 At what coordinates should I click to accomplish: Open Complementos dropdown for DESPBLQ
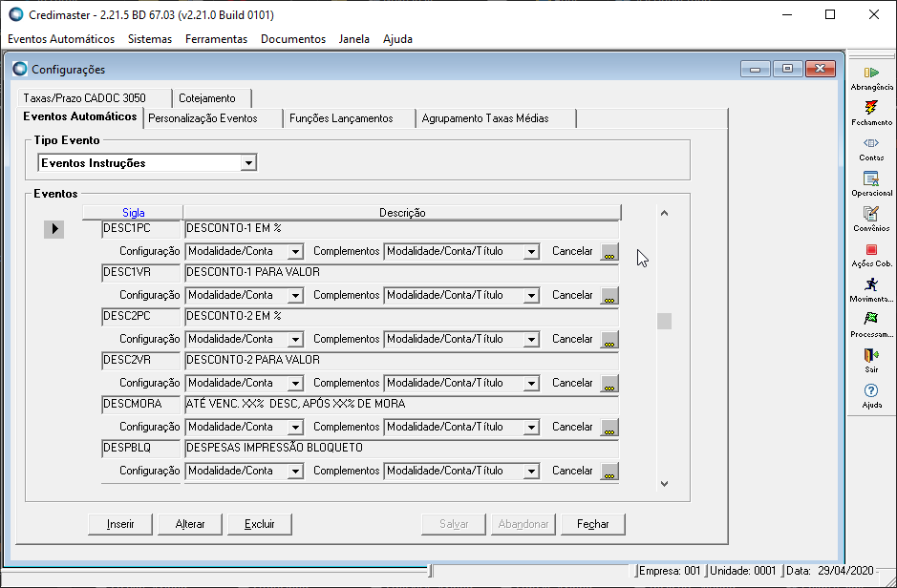pos(531,471)
